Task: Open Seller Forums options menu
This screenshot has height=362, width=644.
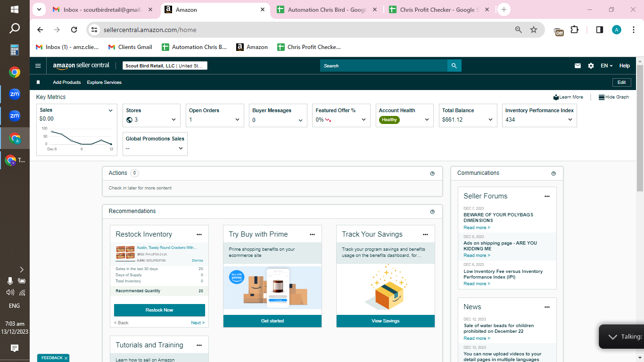Action: pos(547,196)
